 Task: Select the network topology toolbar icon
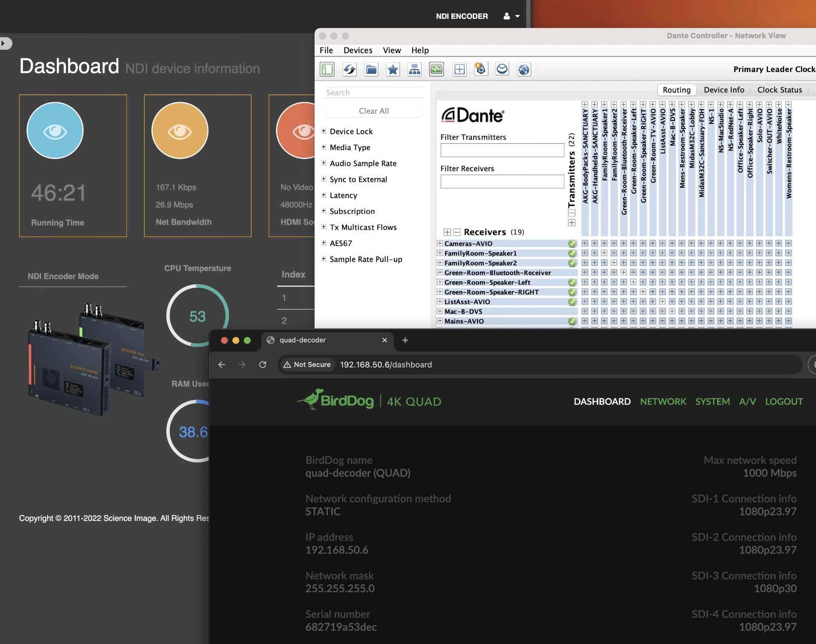click(414, 69)
